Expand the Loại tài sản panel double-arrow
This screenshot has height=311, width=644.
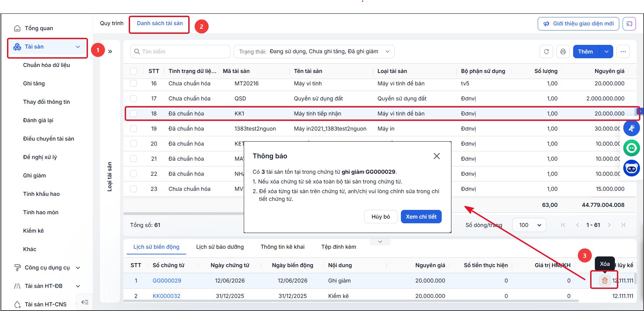pos(110,52)
